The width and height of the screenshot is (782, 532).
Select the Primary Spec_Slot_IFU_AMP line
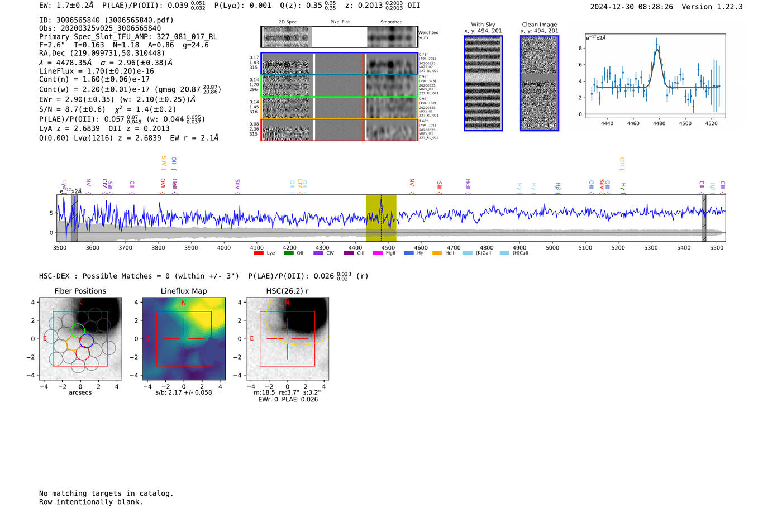click(128, 37)
